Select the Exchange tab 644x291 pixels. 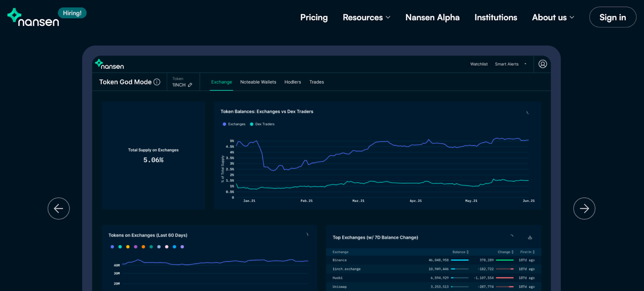(x=221, y=82)
